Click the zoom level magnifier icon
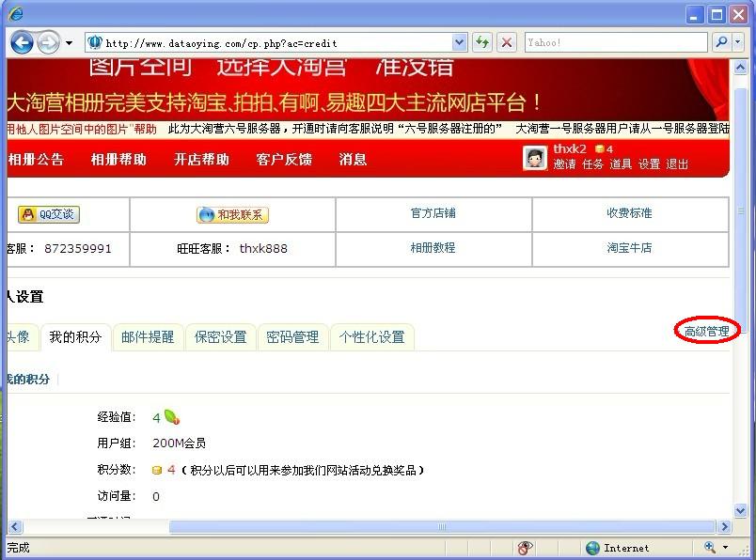Image resolution: width=756 pixels, height=560 pixels. tap(710, 548)
